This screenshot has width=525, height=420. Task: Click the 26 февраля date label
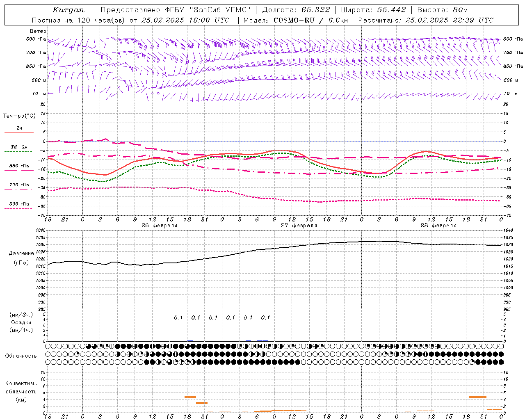tap(160, 226)
